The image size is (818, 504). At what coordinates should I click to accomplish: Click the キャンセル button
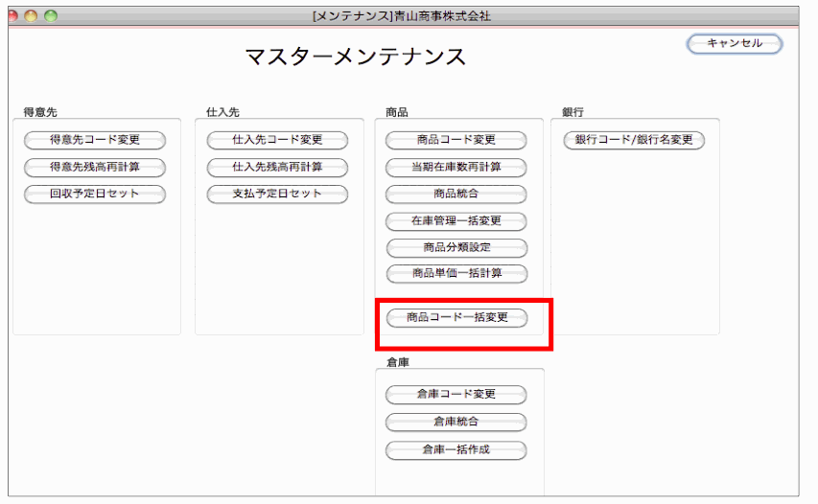(734, 44)
